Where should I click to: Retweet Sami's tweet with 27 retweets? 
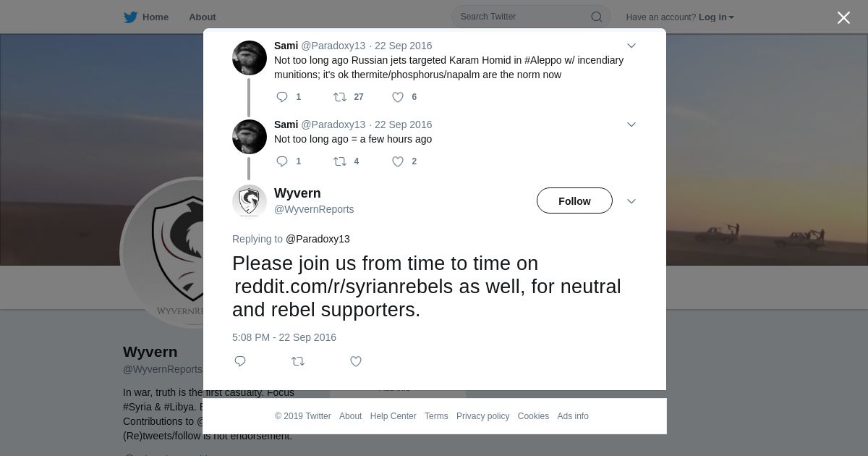(340, 97)
